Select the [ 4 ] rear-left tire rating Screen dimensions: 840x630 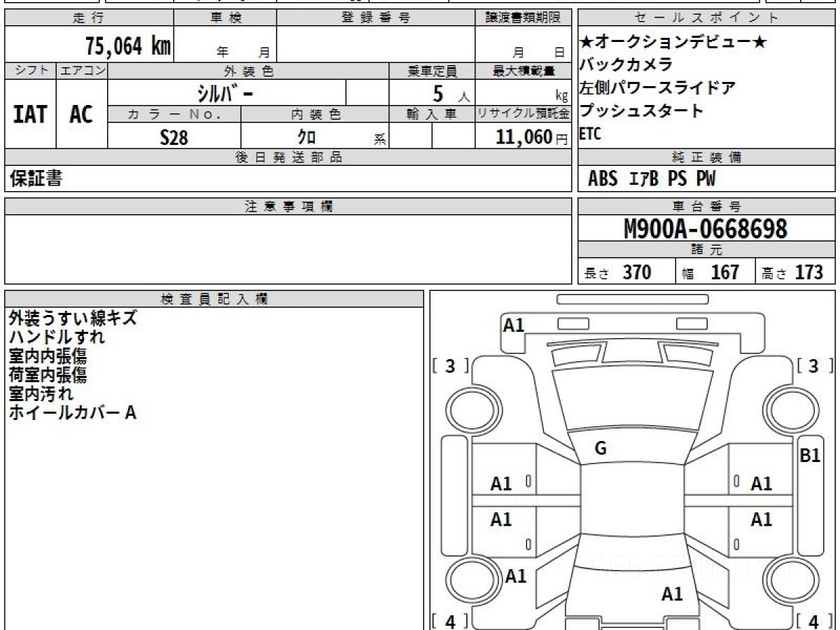click(x=451, y=622)
